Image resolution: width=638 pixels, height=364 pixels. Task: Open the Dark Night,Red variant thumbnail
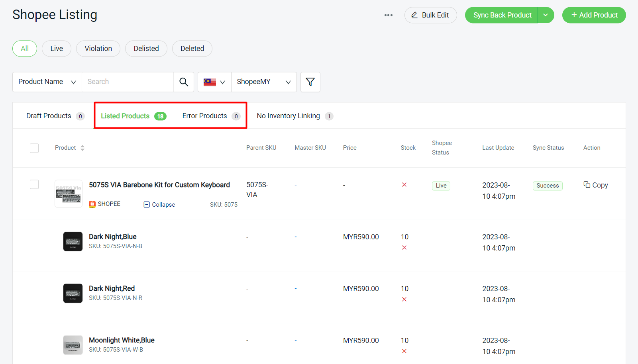click(73, 293)
